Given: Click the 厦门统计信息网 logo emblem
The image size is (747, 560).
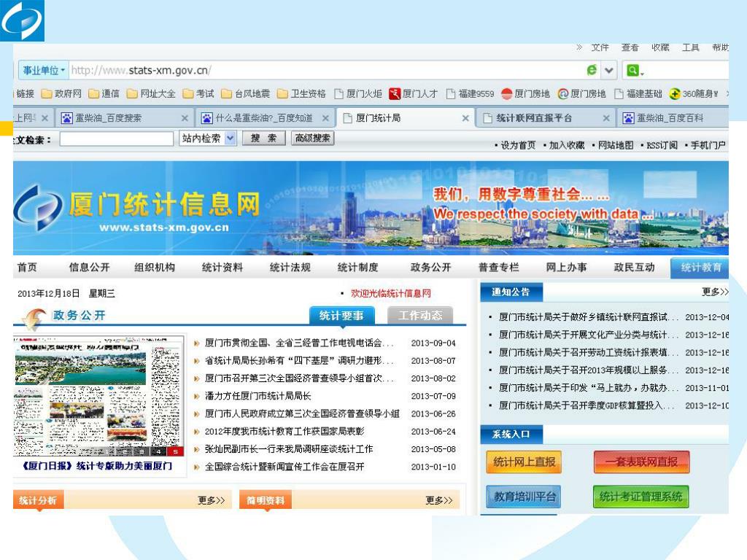Looking at the screenshot, I should point(38,208).
